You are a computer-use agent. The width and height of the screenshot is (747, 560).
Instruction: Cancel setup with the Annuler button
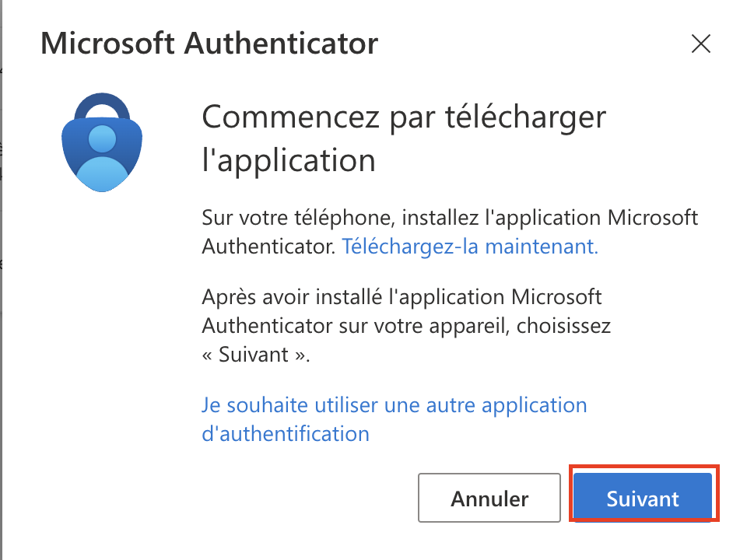point(489,498)
